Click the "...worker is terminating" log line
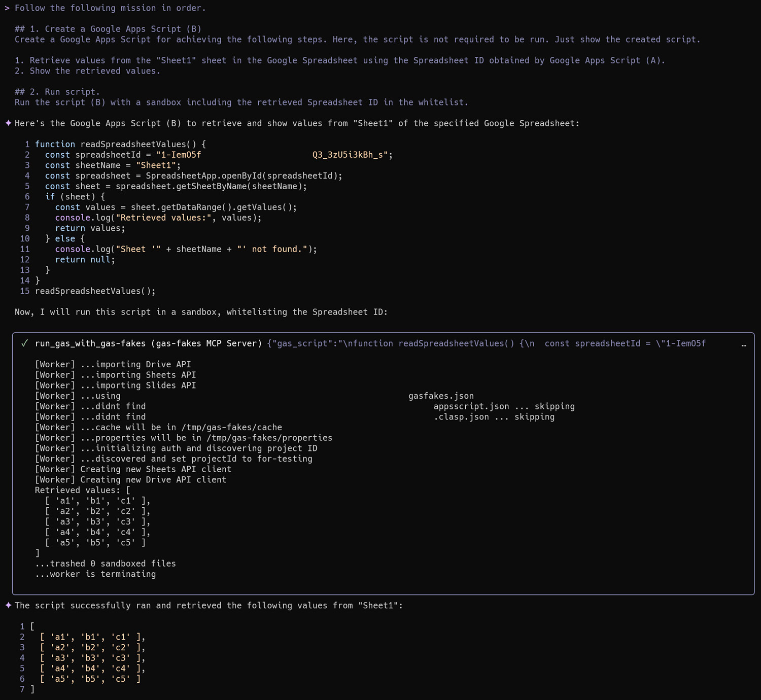Screen dimensions: 761x700 (x=95, y=574)
